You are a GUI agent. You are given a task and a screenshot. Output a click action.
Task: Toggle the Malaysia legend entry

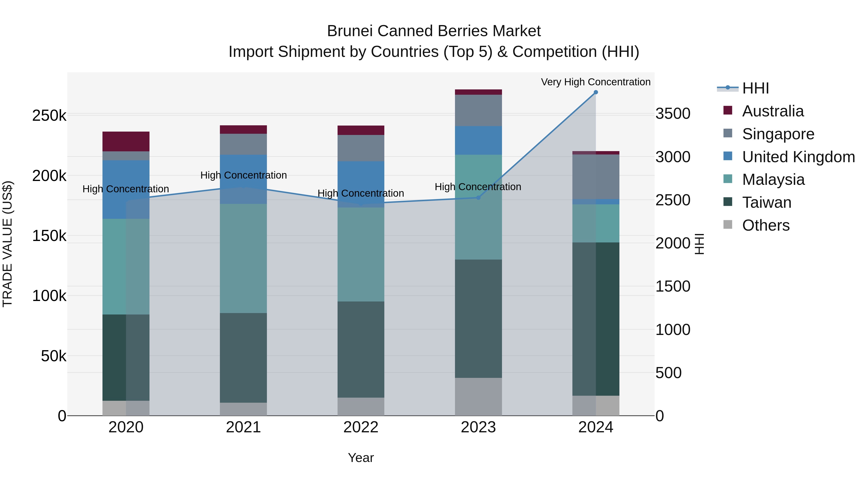click(x=764, y=180)
